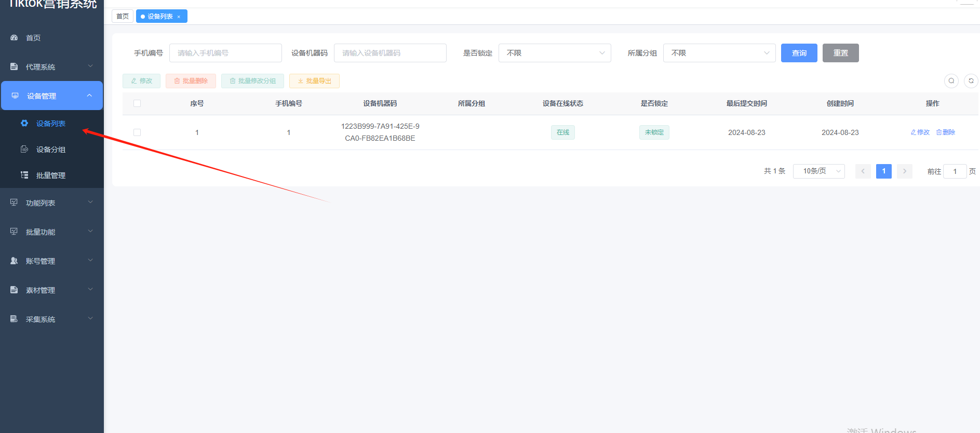The height and width of the screenshot is (433, 980).
Task: Expand the 采集系统 menu chevron
Action: [90, 318]
